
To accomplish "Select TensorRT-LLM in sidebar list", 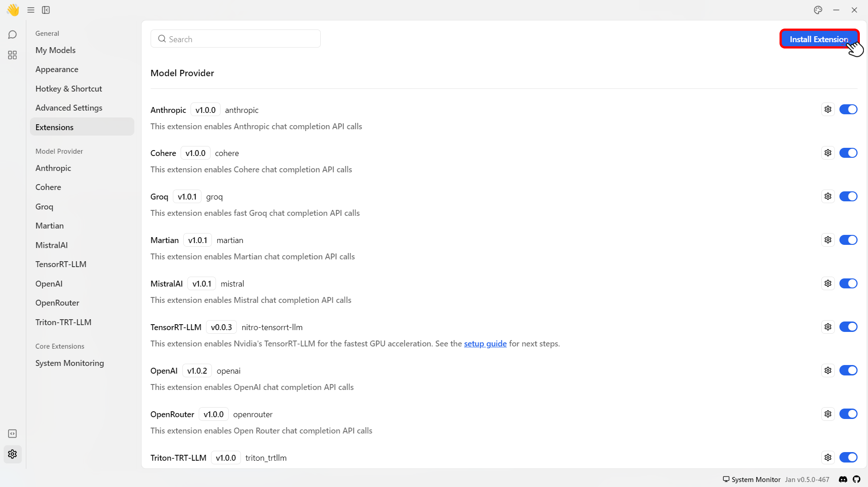I will pyautogui.click(x=82, y=264).
